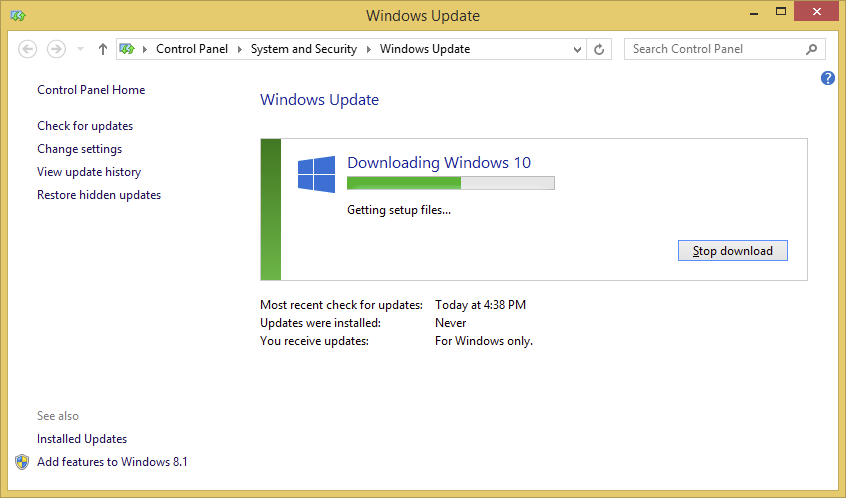Click the Windows 10 logo
This screenshot has width=846, height=498.
(x=317, y=174)
